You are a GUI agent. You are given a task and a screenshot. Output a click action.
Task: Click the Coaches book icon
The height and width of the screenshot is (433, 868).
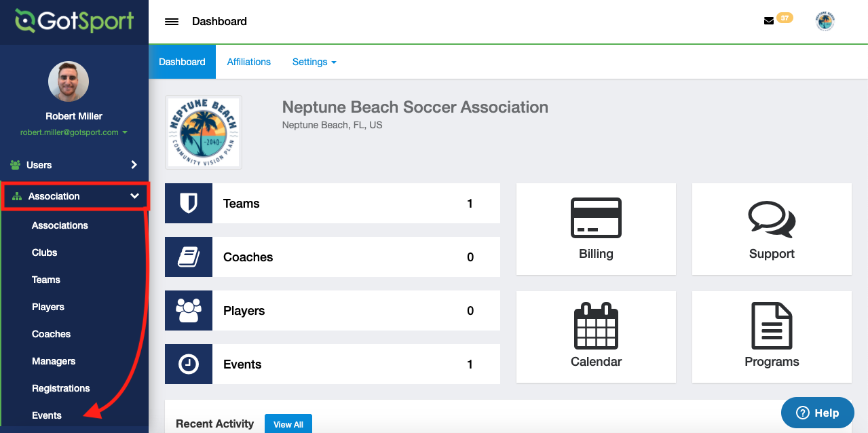(189, 257)
